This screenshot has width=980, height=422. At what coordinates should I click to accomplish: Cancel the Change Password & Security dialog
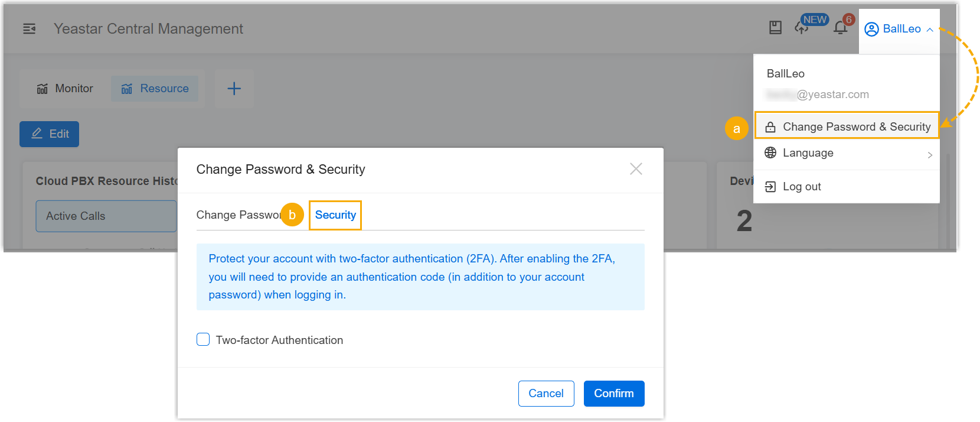545,393
